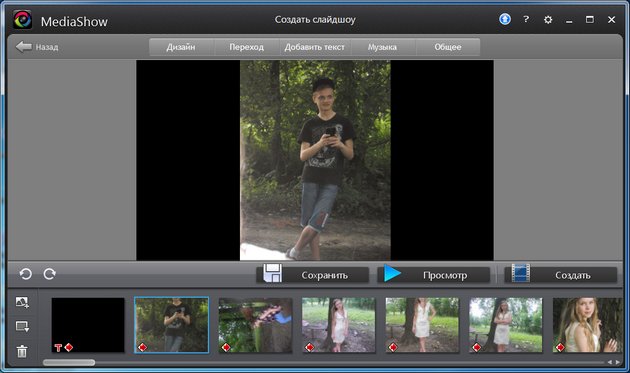Go back using the Назад arrow
Viewport: 630px width, 373px height.
pos(37,47)
